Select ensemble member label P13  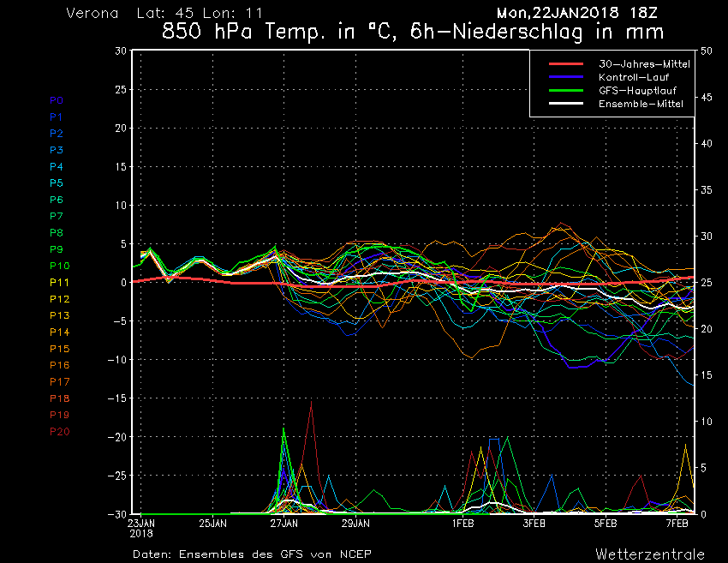tap(60, 315)
